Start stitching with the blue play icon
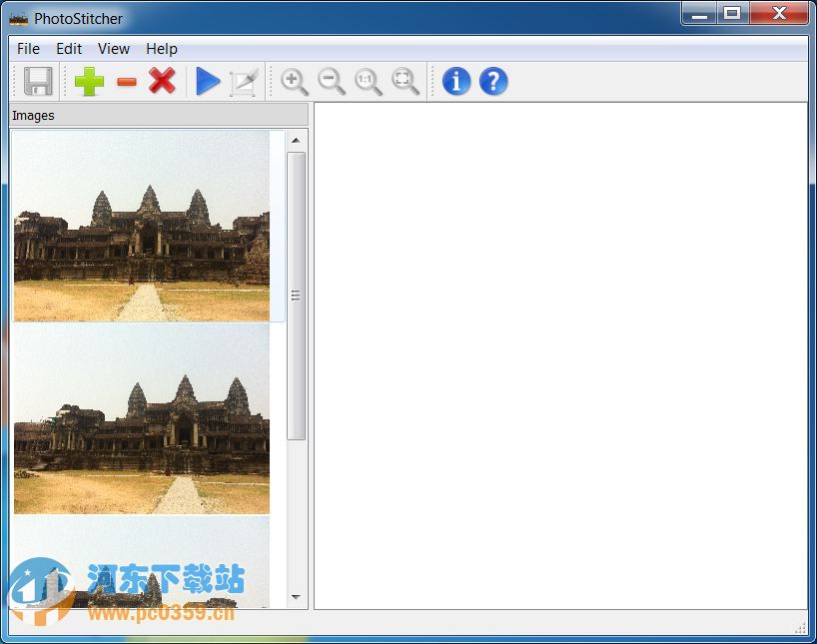The image size is (817, 644). click(208, 82)
